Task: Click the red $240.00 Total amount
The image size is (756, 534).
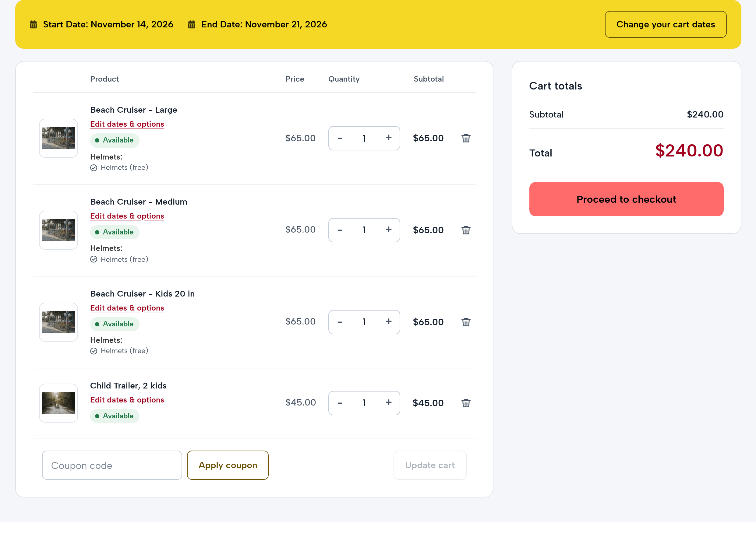Action: (x=689, y=151)
